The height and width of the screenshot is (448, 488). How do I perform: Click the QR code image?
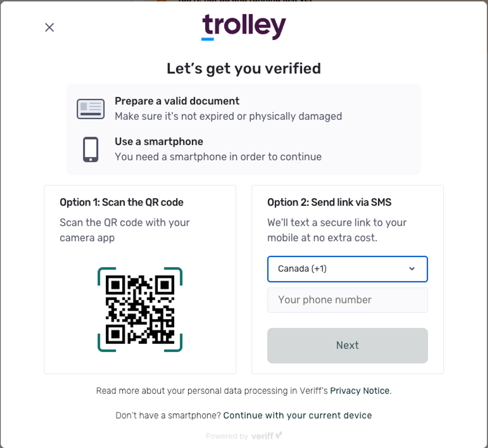click(140, 309)
